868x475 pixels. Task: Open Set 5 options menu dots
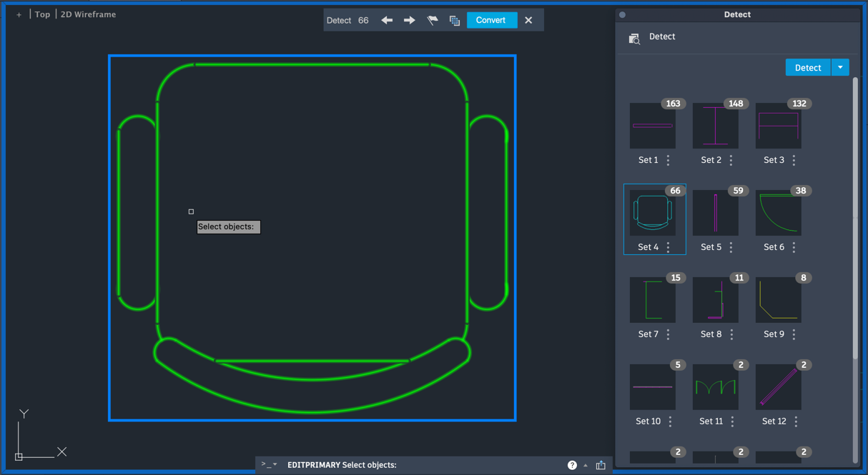pos(731,247)
